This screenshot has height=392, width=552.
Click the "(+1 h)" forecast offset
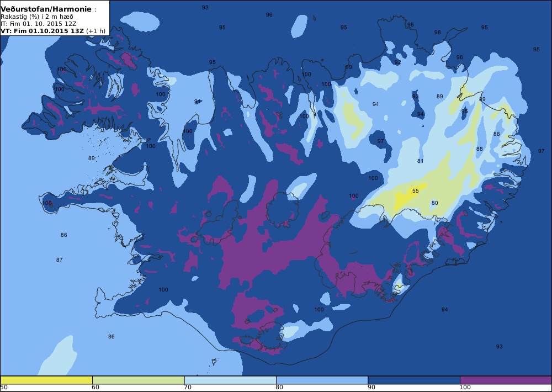coord(95,30)
